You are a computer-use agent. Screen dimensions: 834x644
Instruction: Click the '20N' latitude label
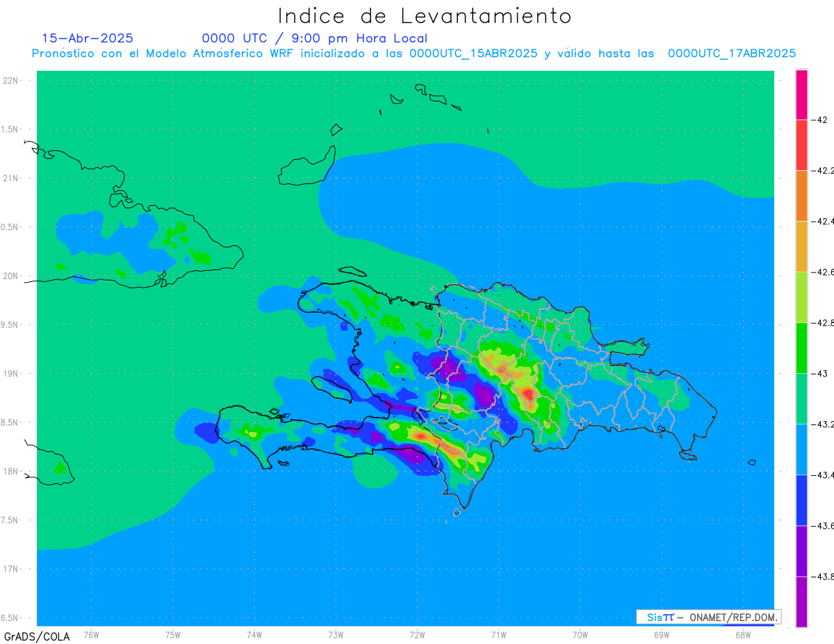point(11,276)
